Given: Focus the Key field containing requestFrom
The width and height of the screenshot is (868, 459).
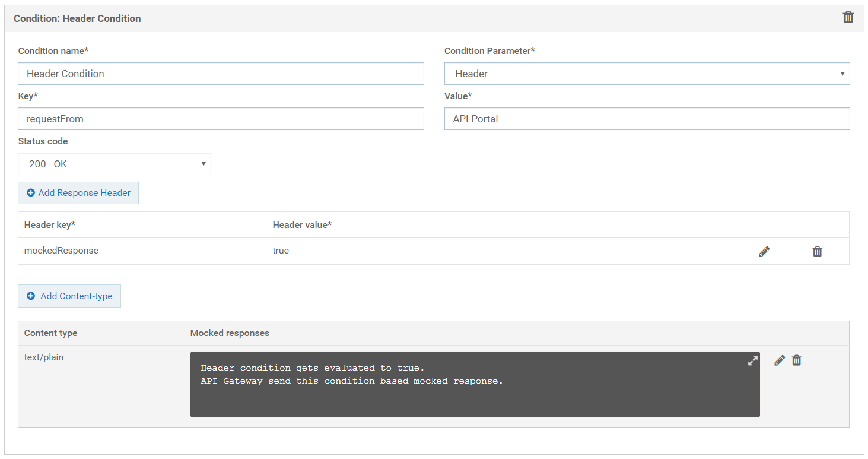Looking at the screenshot, I should point(221,119).
